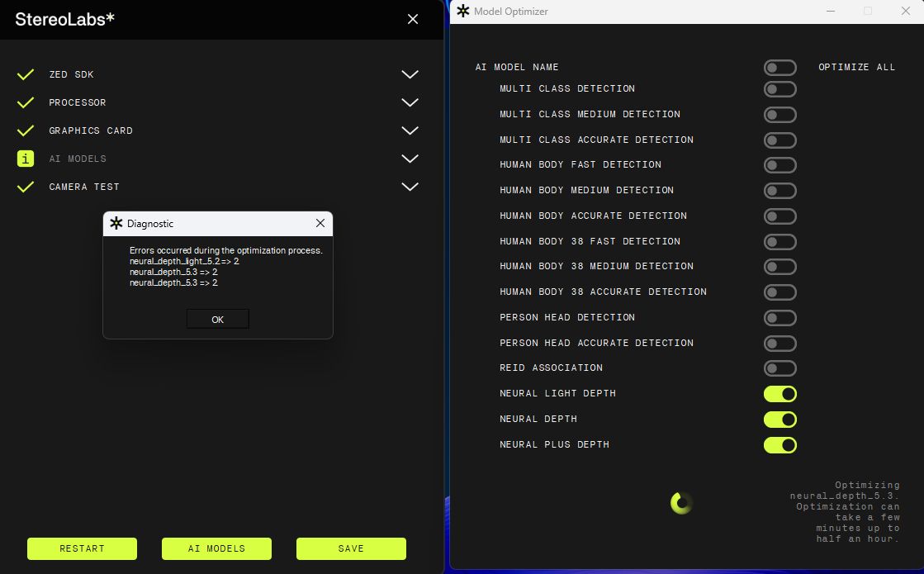The width and height of the screenshot is (924, 574).
Task: Close the StereoLabs diagnostic panel with X
Action: click(x=413, y=19)
